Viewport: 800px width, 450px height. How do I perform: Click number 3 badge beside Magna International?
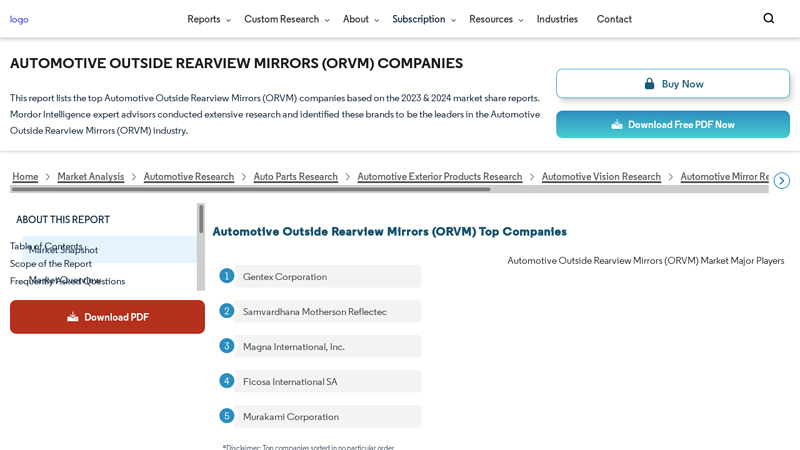point(227,346)
